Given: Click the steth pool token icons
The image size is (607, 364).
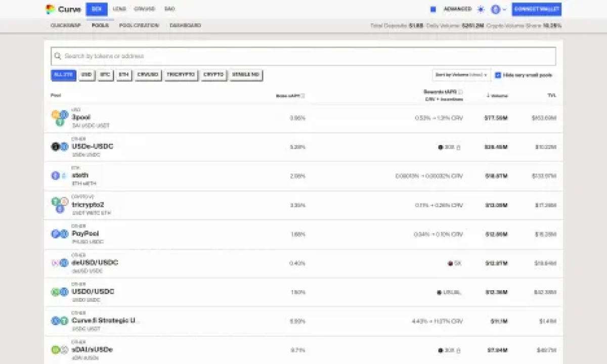Looking at the screenshot, I should [x=59, y=175].
